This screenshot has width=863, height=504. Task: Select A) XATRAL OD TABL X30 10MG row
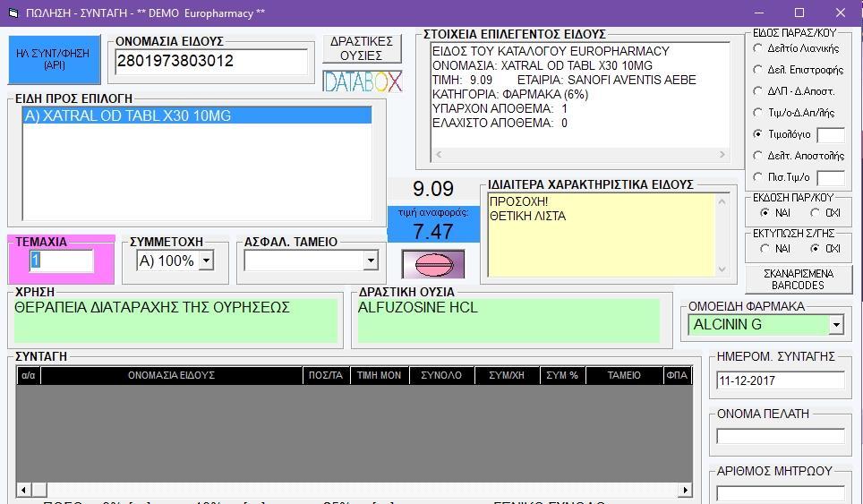(197, 115)
